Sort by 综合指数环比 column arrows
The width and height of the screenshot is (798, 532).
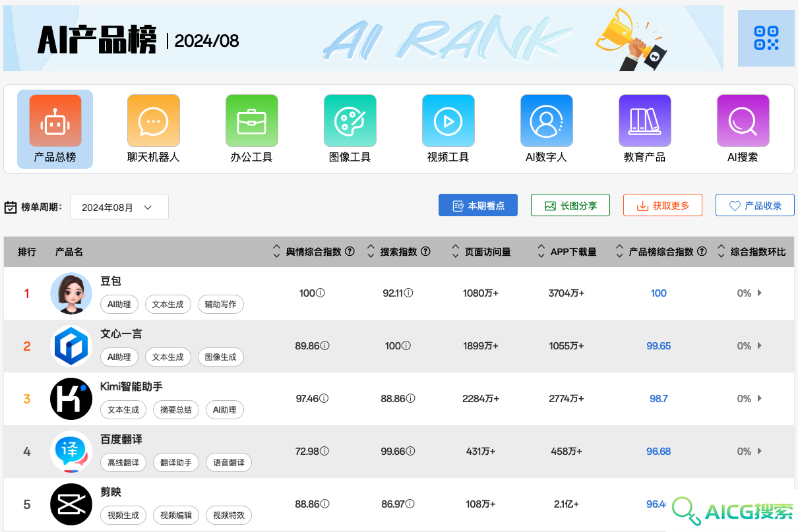coord(721,251)
